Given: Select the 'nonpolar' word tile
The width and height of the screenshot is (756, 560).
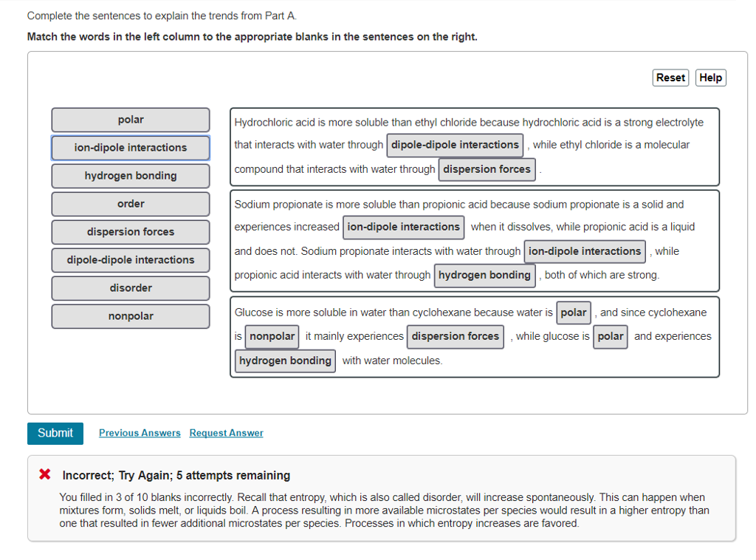Looking at the screenshot, I should (130, 316).
